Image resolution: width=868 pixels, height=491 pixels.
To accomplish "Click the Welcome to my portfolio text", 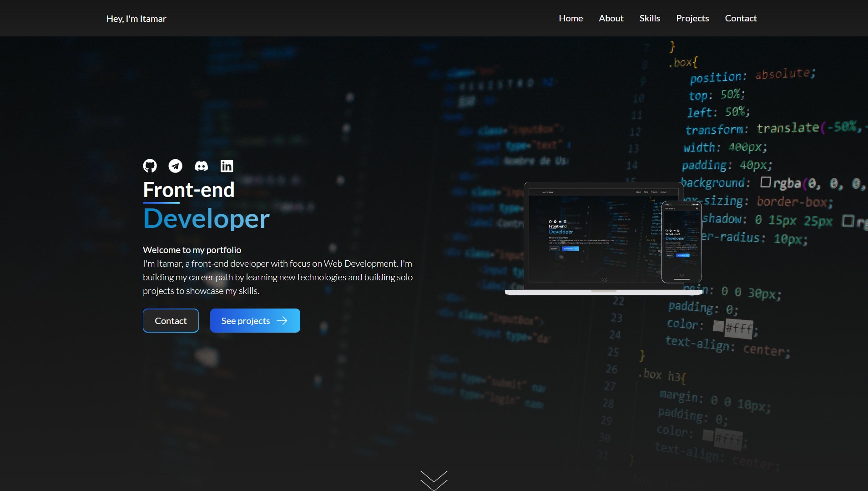I will [x=192, y=250].
